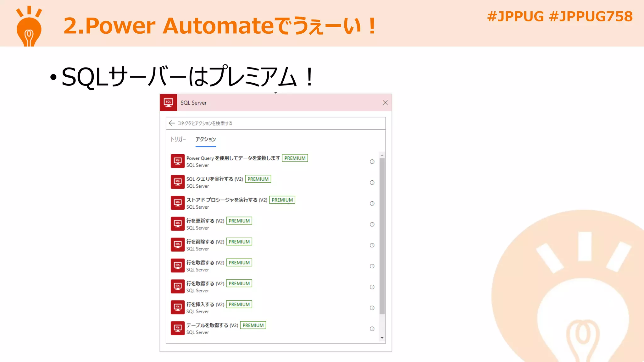The image size is (644, 362).
Task: Select the Power Query データを変換します action
Action: click(233, 158)
